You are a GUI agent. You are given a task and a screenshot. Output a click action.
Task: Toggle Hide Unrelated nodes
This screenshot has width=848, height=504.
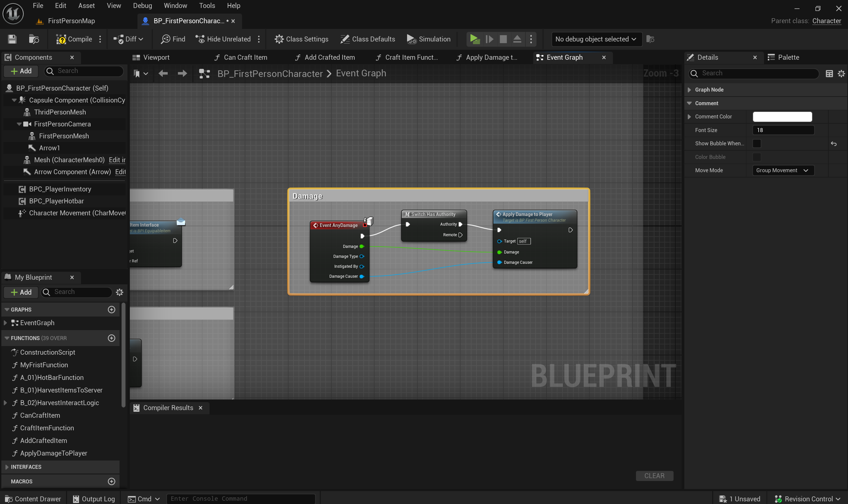(223, 39)
